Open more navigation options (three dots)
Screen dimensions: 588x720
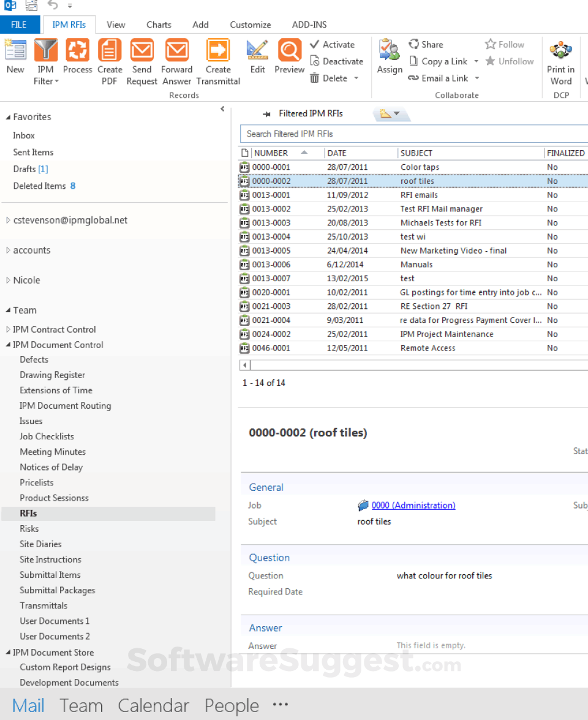coord(280,705)
